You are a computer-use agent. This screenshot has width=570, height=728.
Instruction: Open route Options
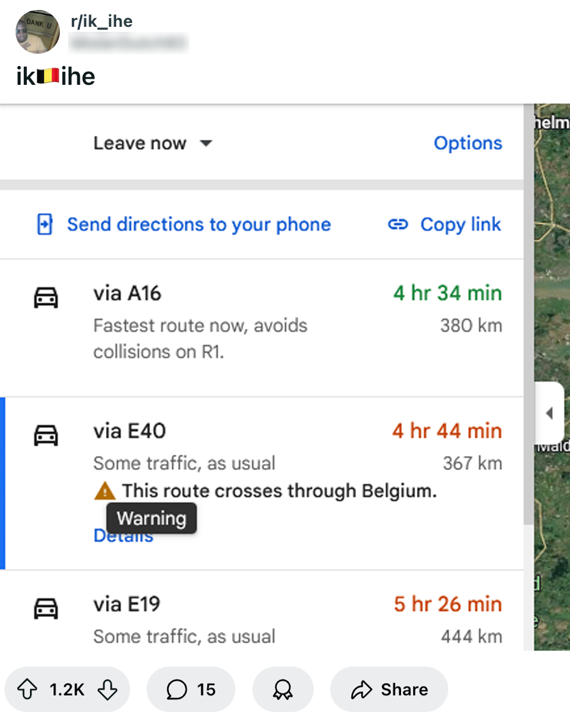click(x=468, y=143)
